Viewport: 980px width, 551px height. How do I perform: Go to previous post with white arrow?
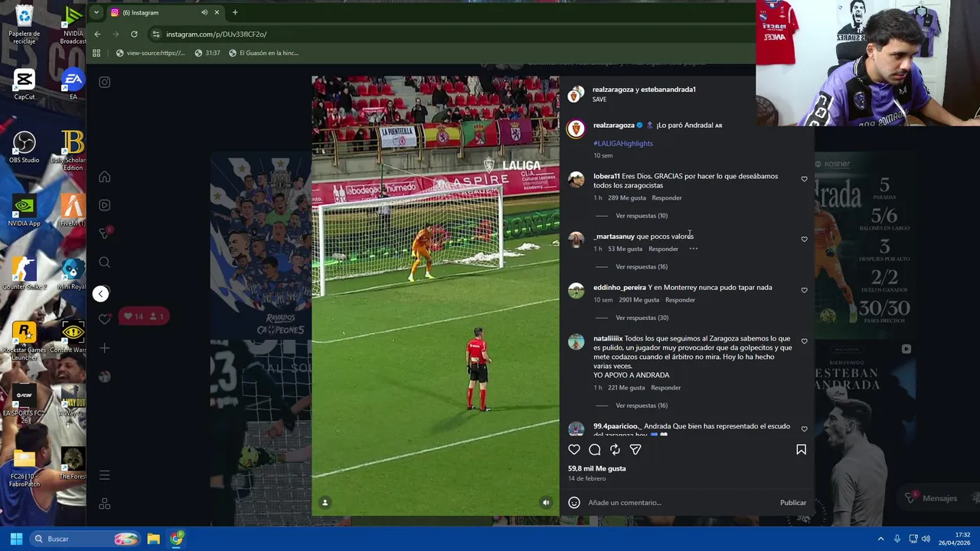coord(100,294)
